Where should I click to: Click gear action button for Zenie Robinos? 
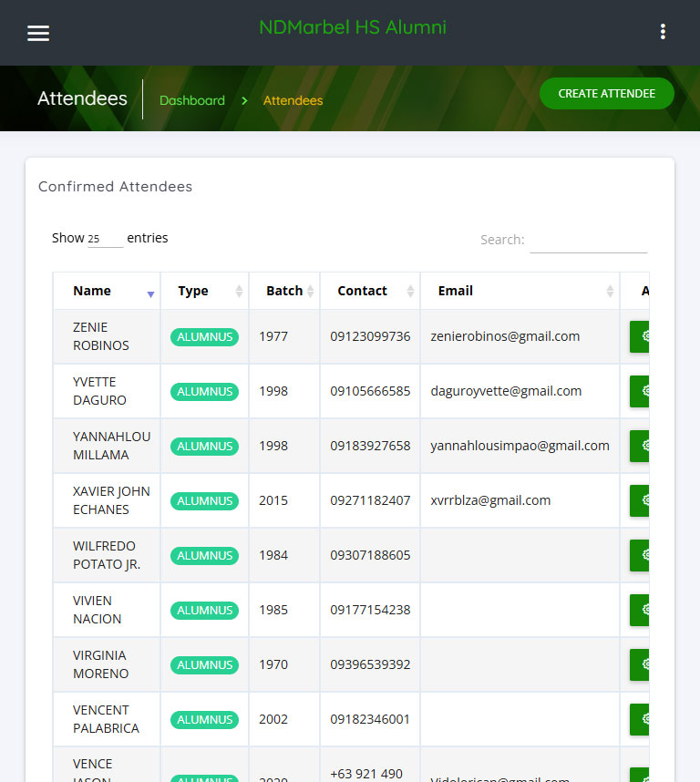(x=640, y=336)
